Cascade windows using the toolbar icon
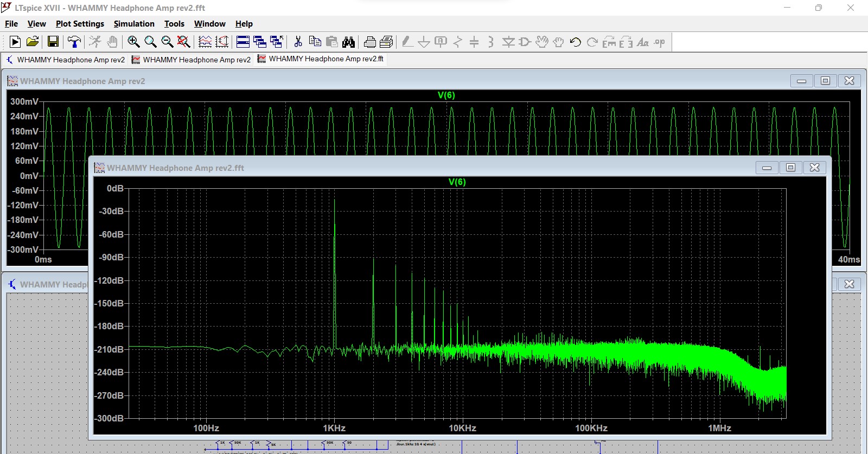 [x=260, y=42]
